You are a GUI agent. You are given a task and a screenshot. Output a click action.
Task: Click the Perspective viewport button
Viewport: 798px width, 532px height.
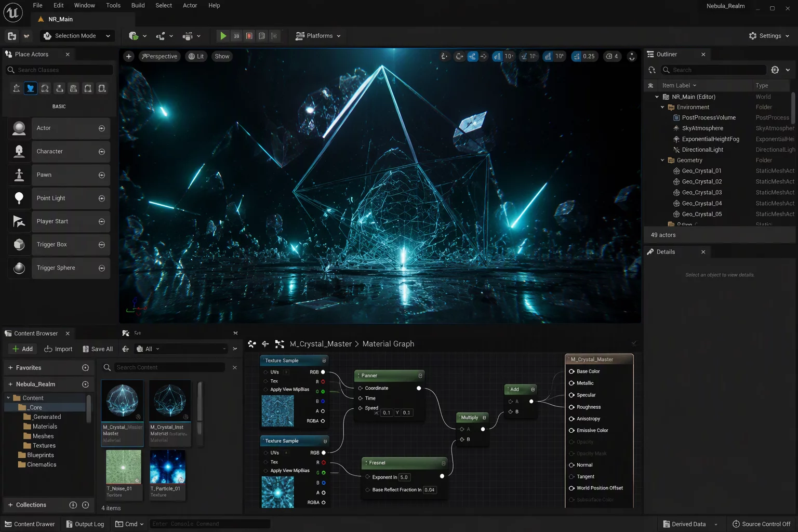coord(159,56)
